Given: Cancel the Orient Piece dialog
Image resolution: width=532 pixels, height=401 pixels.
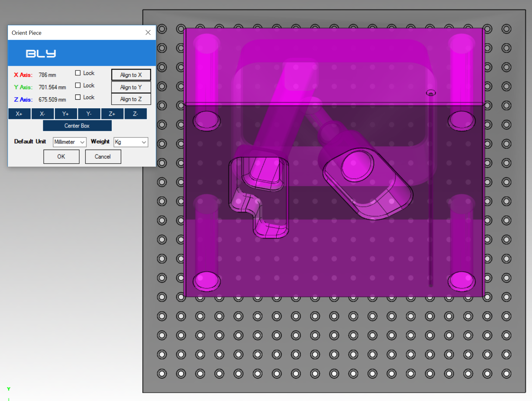Looking at the screenshot, I should [x=103, y=157].
